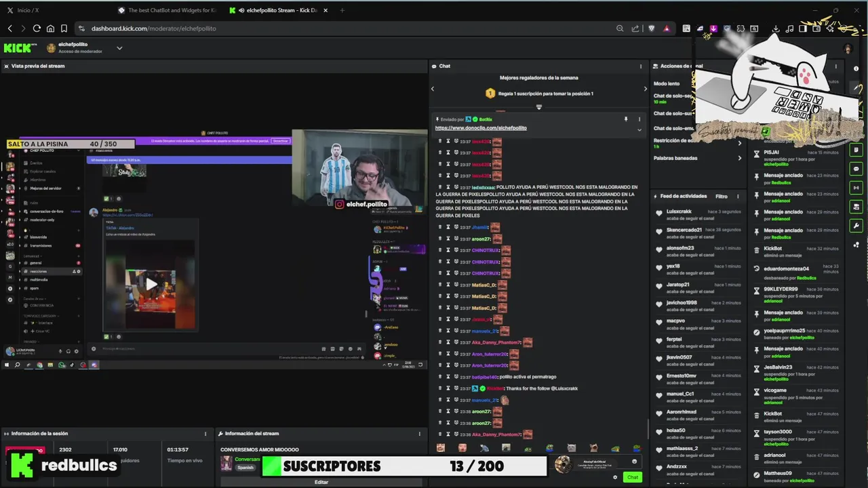Click the green Chat send button
868x488 pixels.
(x=632, y=477)
